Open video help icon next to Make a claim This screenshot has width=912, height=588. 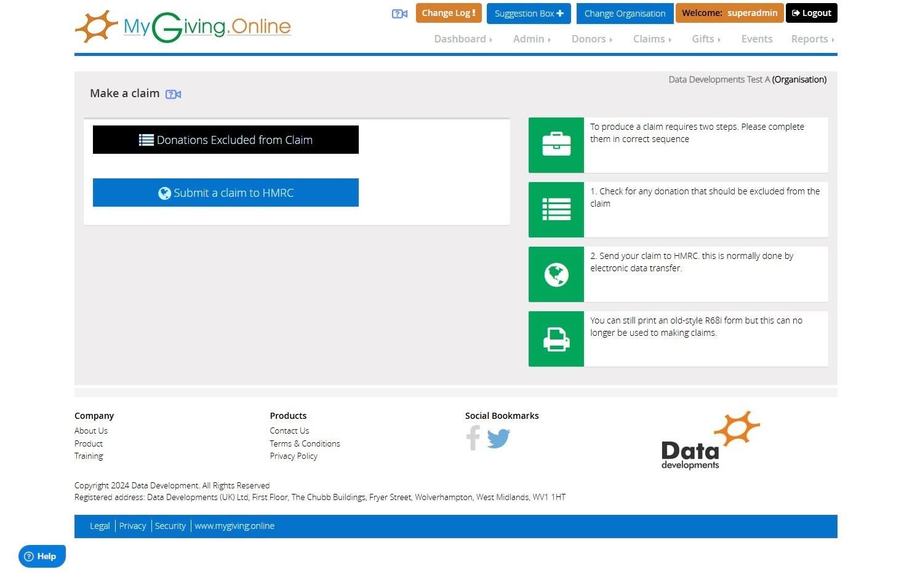click(x=173, y=94)
